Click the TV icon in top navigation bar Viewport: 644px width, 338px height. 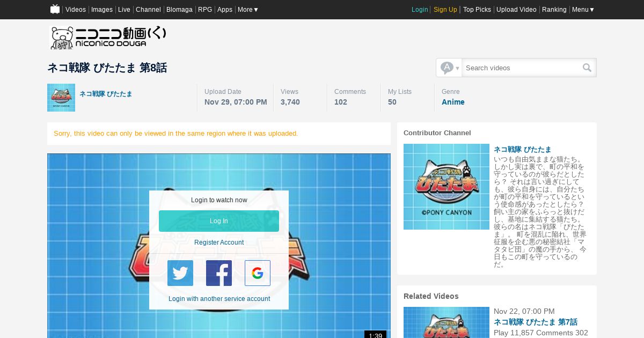(x=55, y=9)
